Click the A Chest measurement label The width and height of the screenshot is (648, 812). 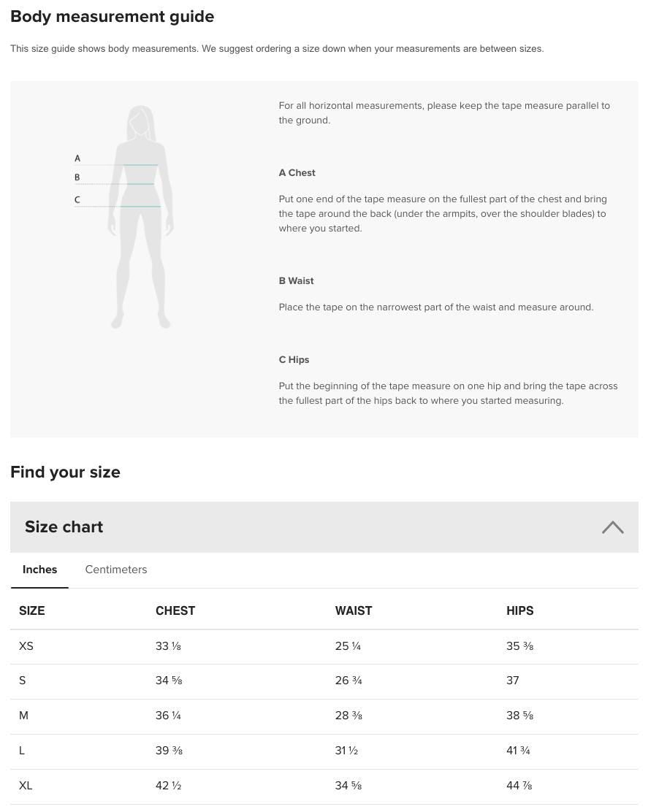pos(297,173)
